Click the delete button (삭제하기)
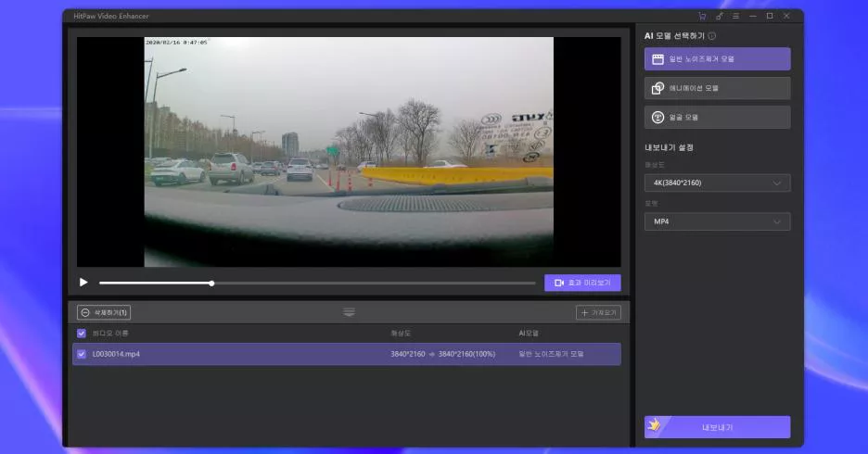The height and width of the screenshot is (454, 868). (104, 312)
